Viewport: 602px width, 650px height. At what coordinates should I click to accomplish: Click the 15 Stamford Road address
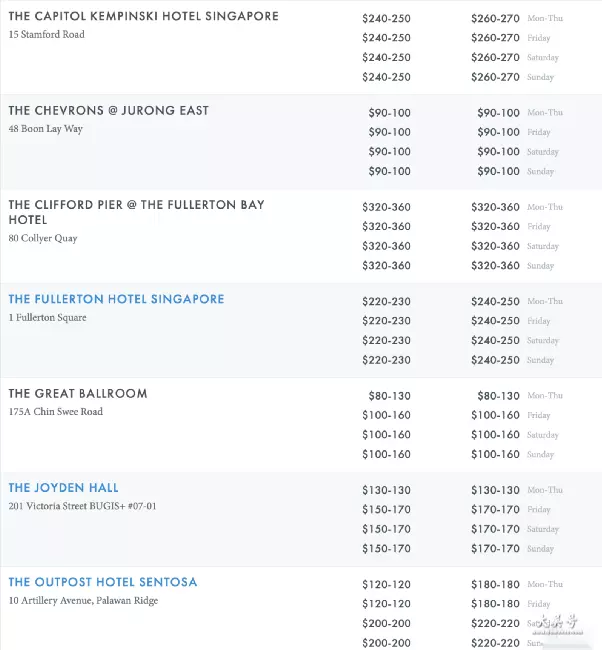(46, 34)
